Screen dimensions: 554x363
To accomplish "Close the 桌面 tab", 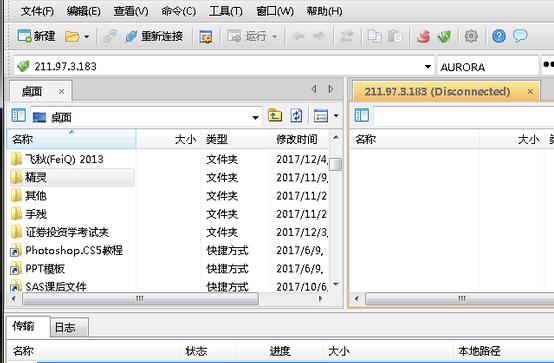I will 61,92.
